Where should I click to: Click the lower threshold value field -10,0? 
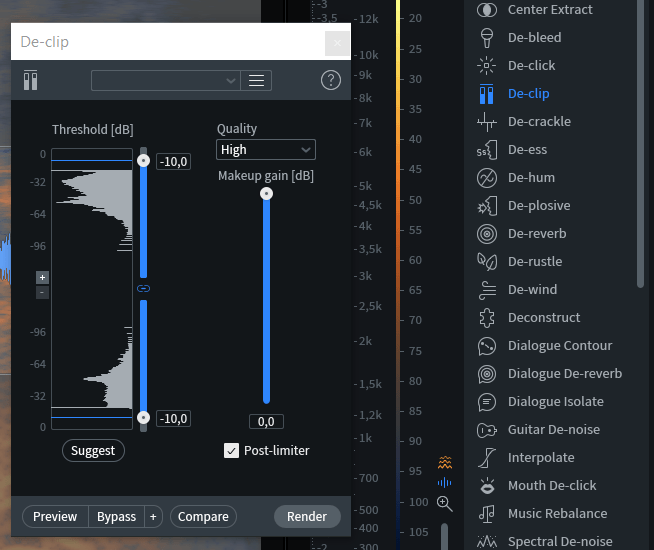click(x=174, y=419)
